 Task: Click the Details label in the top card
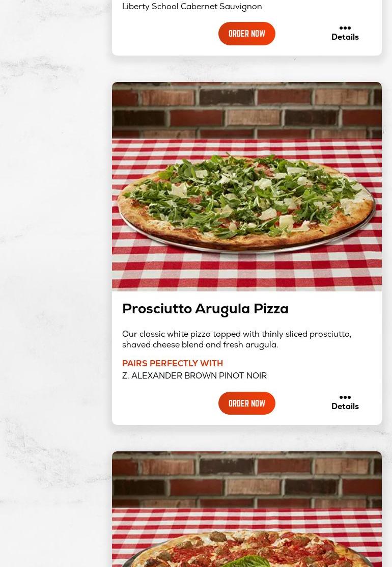point(345,37)
